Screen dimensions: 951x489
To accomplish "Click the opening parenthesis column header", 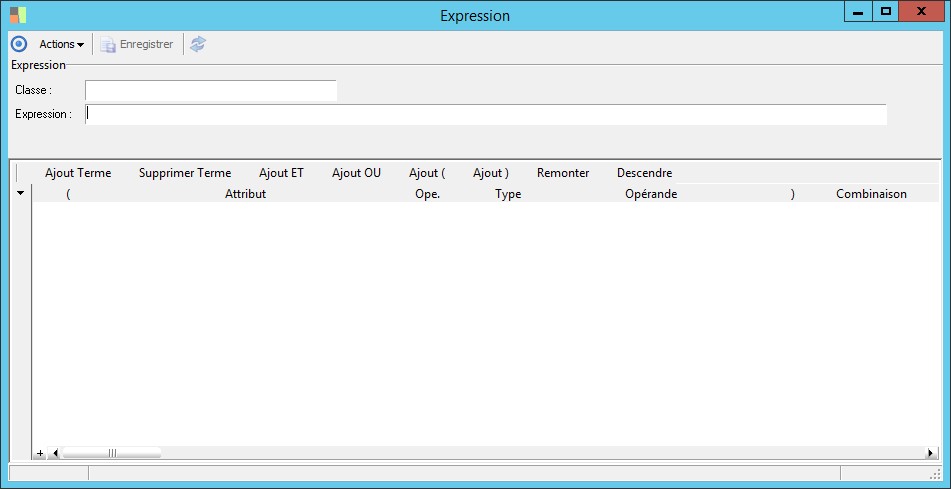I will coord(68,194).
